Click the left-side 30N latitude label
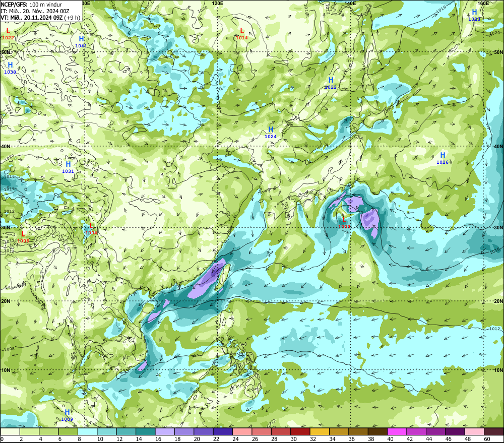The image size is (504, 443). [6, 228]
